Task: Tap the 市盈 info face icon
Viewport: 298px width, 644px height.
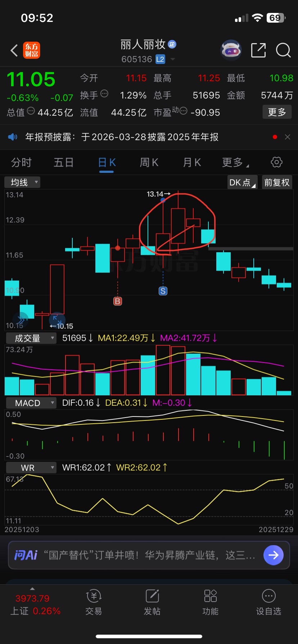Action: (183, 111)
